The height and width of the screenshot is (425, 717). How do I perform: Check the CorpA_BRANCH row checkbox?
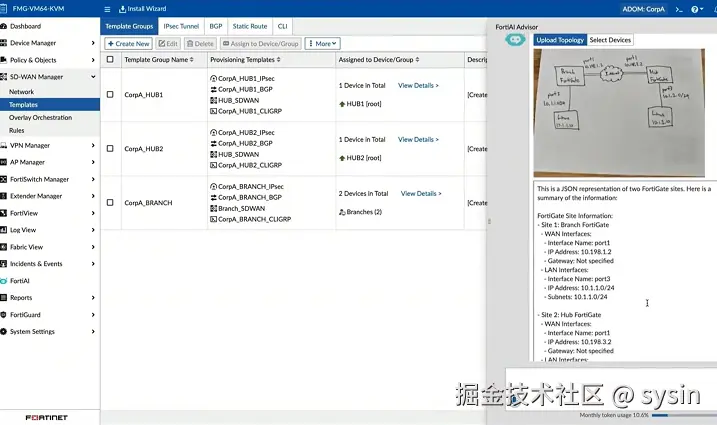(110, 203)
